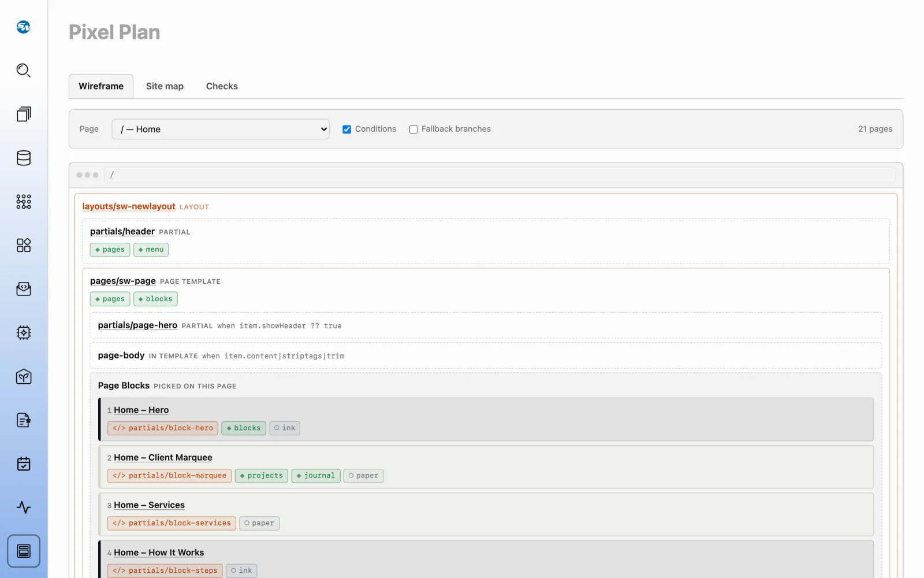924x578 pixels.
Task: Click the ink tag in Home – Hero
Action: (285, 428)
